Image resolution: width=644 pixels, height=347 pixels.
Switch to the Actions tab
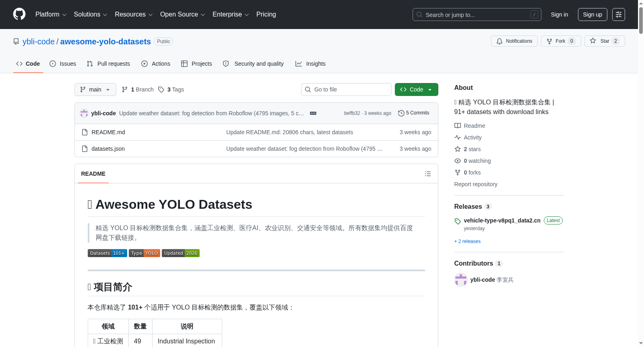(x=156, y=64)
